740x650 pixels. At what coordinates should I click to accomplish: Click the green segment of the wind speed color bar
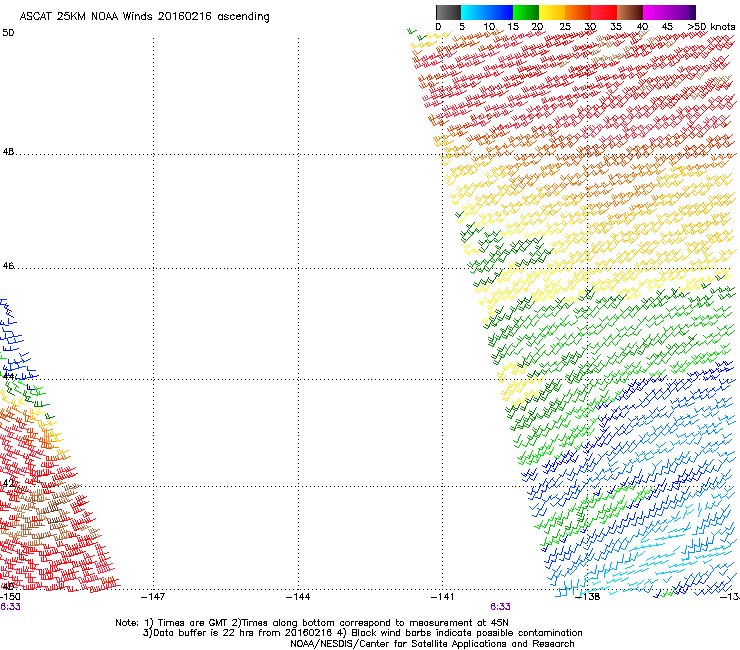526,12
